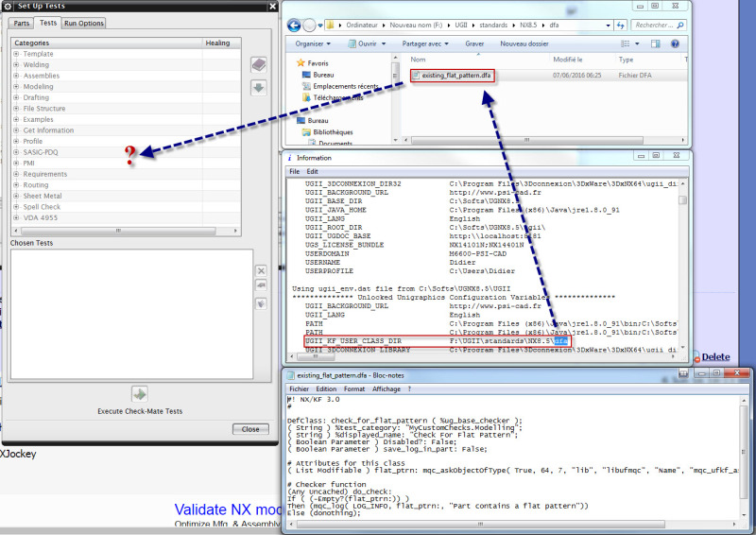Expand the Sheet Metal category

click(x=16, y=196)
